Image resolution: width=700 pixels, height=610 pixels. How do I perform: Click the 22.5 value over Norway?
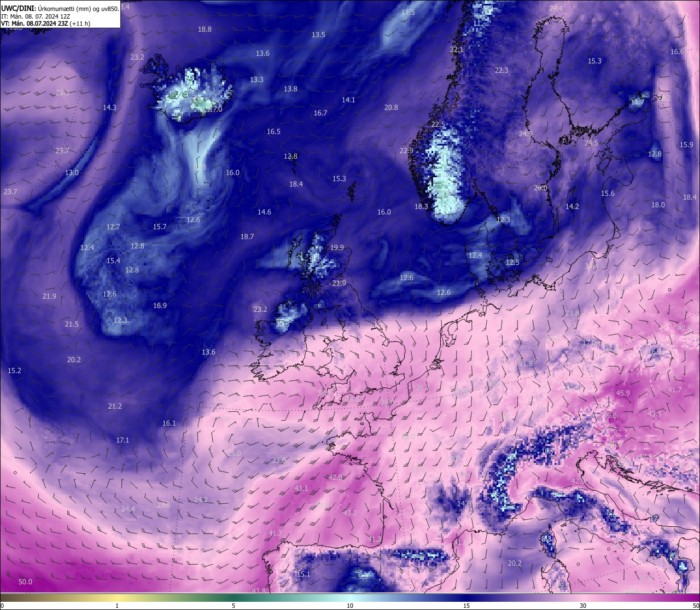point(438,124)
